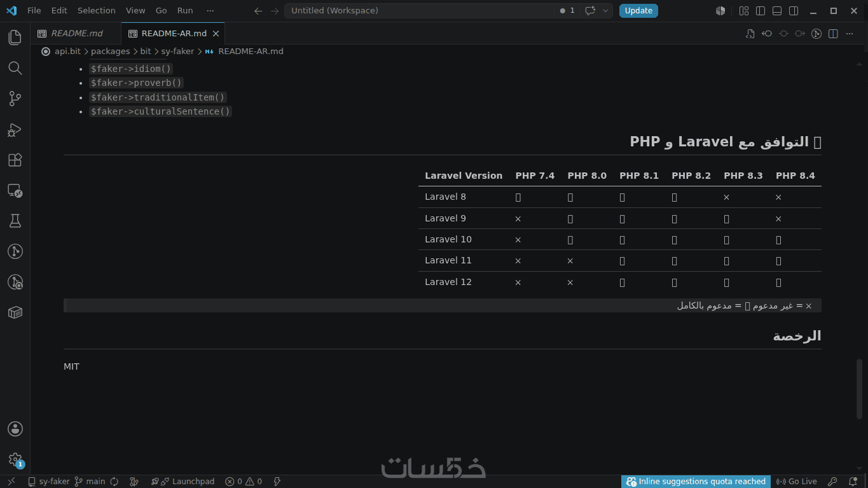
Task: Open More Actions ellipsis in editor toolbar
Action: coord(850,34)
